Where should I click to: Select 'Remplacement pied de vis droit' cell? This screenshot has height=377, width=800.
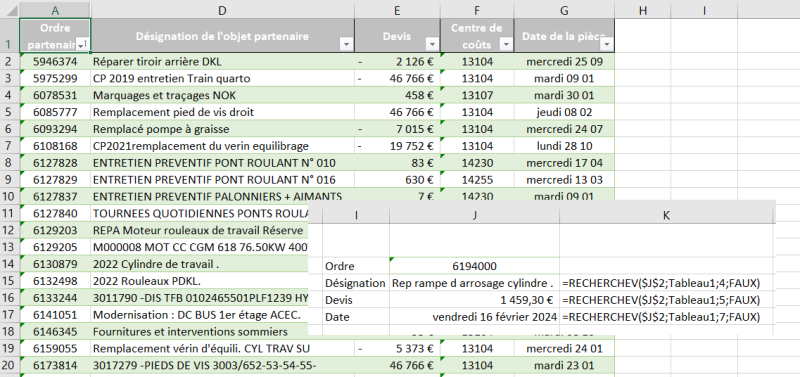tap(222, 112)
